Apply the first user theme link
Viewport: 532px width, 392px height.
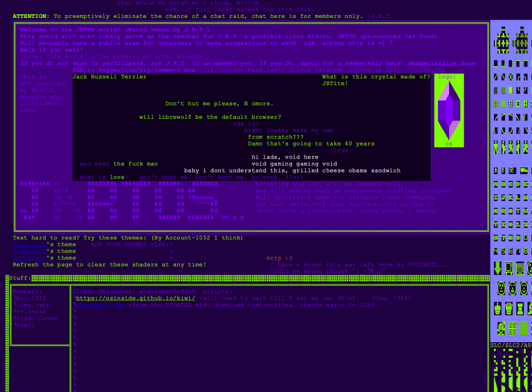tap(29, 245)
